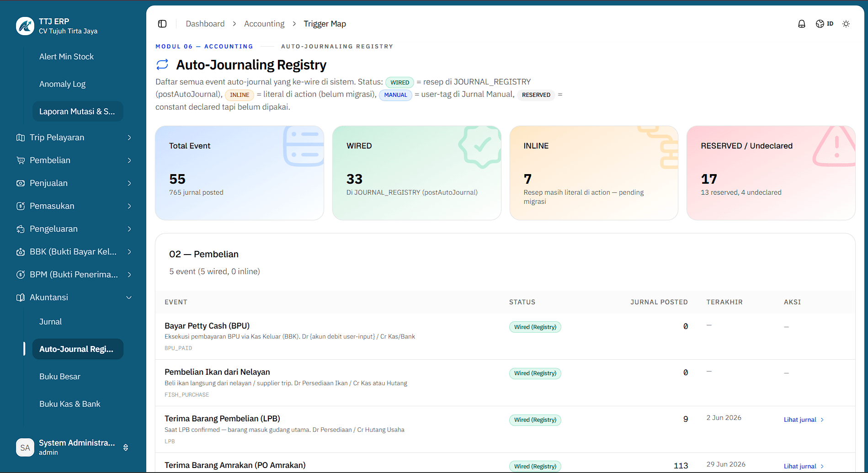Expand Penjualan menu chevron

(129, 183)
